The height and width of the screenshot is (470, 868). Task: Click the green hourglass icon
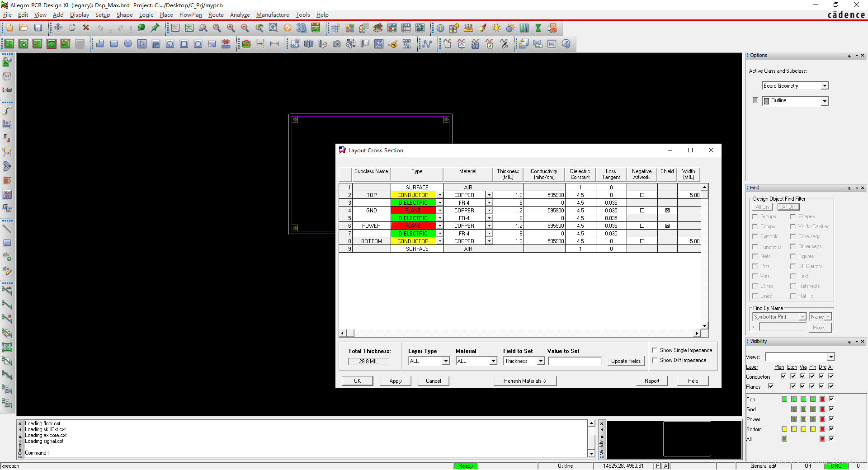pos(538,28)
